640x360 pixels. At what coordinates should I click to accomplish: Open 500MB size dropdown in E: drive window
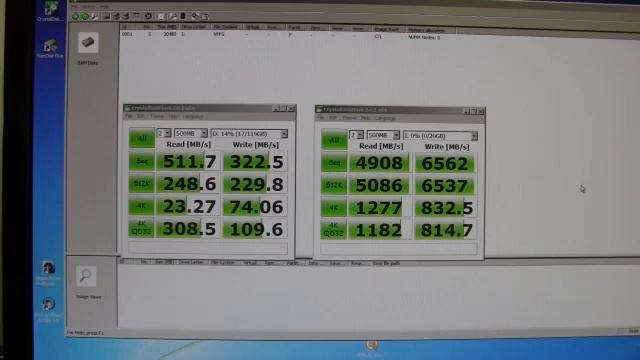pos(383,135)
